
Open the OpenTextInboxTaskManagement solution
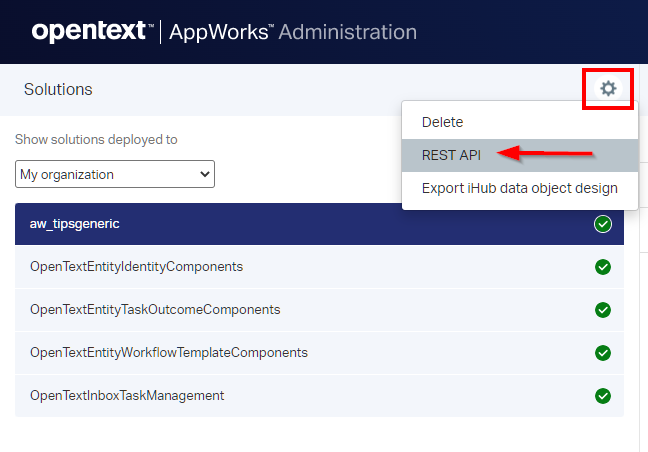coord(127,396)
